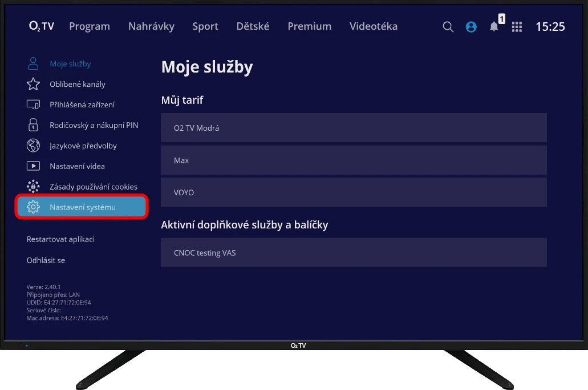This screenshot has width=588, height=390.
Task: Click the globe icon for Jazykové předvolby
Action: 33,146
